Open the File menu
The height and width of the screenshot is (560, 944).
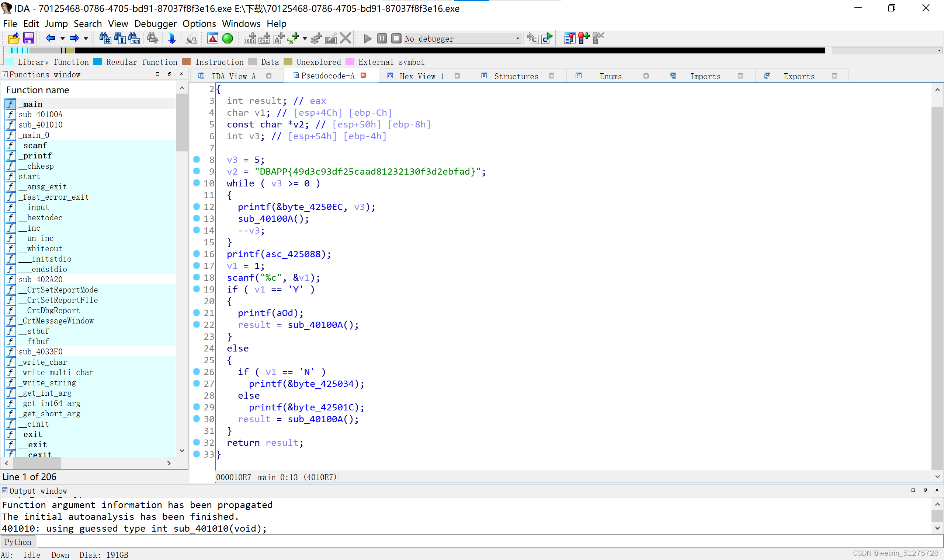10,24
